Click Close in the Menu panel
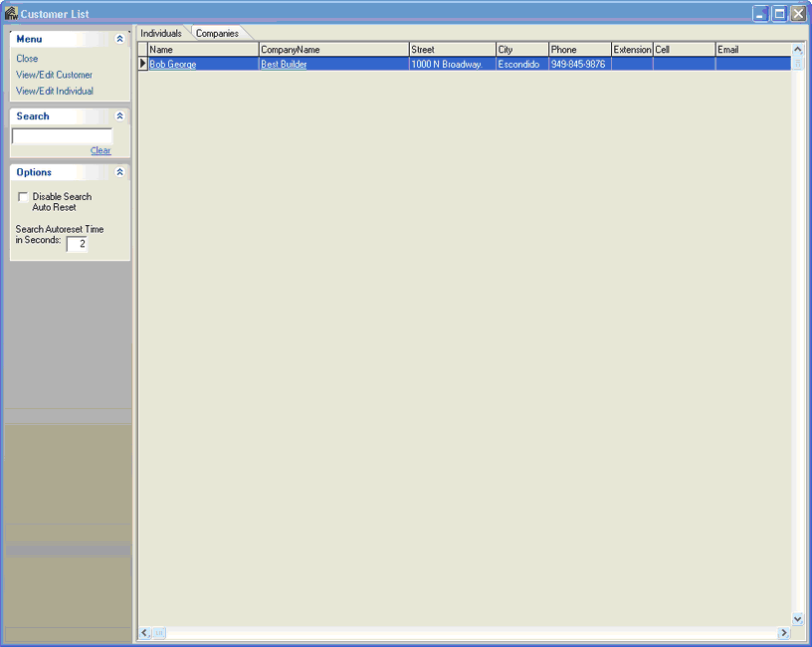 (x=27, y=59)
